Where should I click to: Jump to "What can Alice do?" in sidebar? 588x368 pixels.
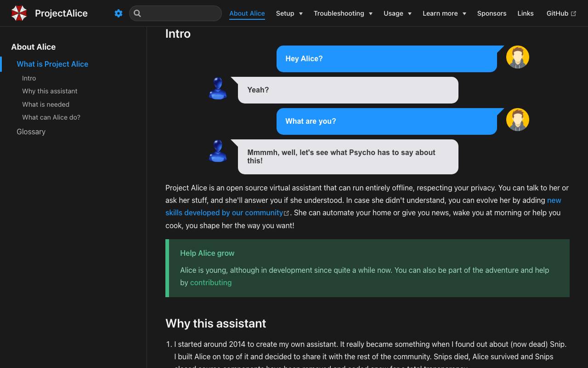point(51,117)
